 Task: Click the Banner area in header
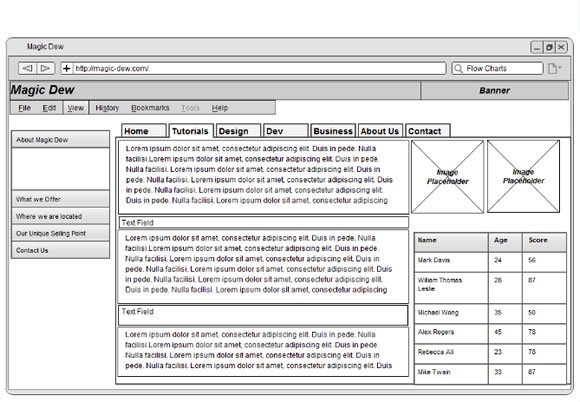click(495, 91)
